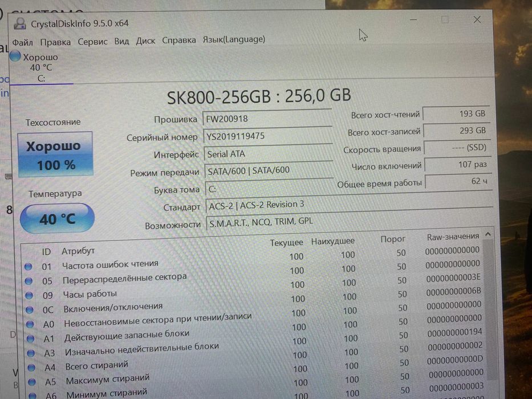Click status dot of row 05 Перераспределённые сектора
The image size is (532, 399).
[x=29, y=281]
